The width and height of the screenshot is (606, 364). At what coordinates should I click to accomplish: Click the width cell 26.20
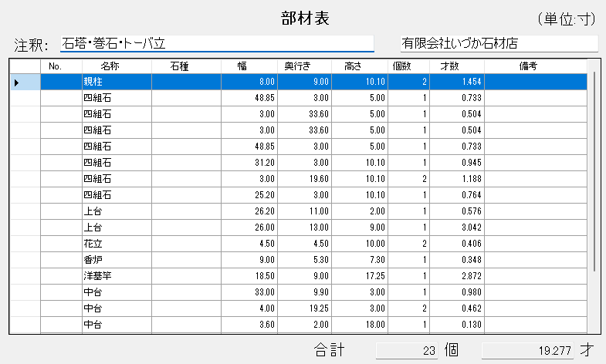click(249, 211)
